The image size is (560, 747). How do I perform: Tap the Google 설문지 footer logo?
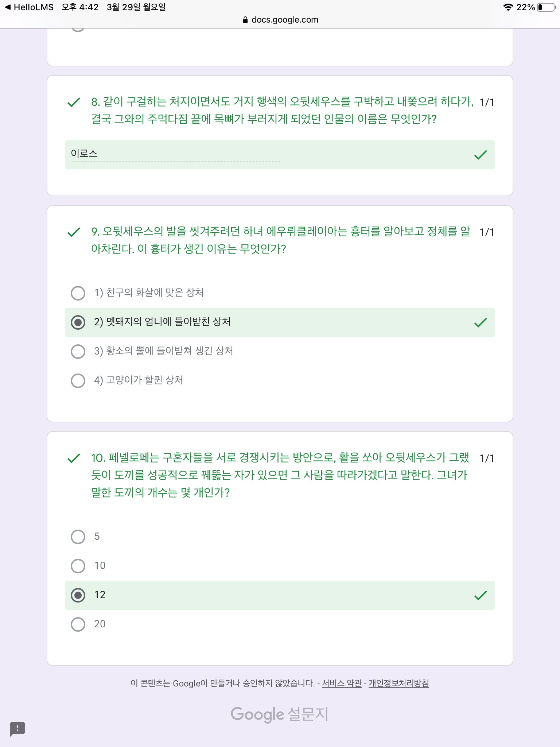(279, 714)
